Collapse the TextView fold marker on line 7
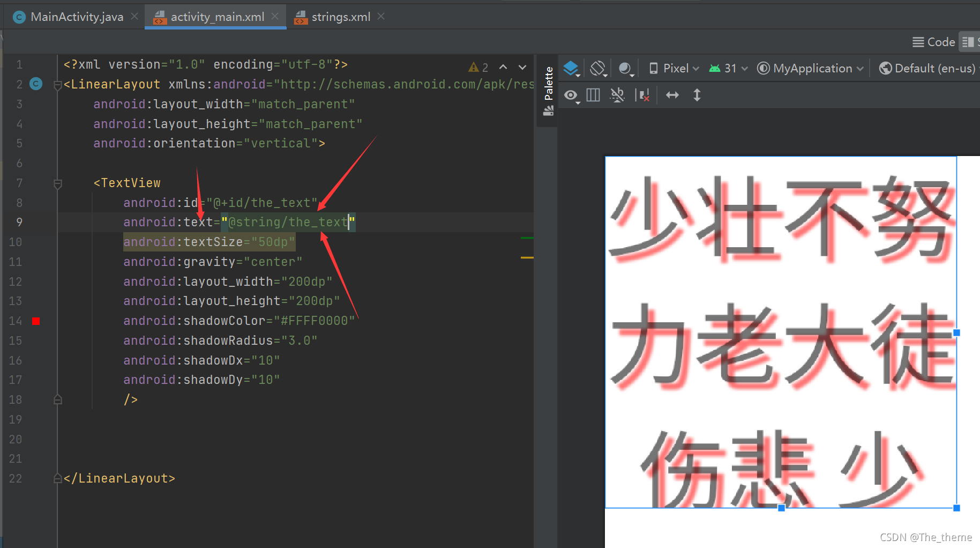This screenshot has width=980, height=548. (57, 183)
